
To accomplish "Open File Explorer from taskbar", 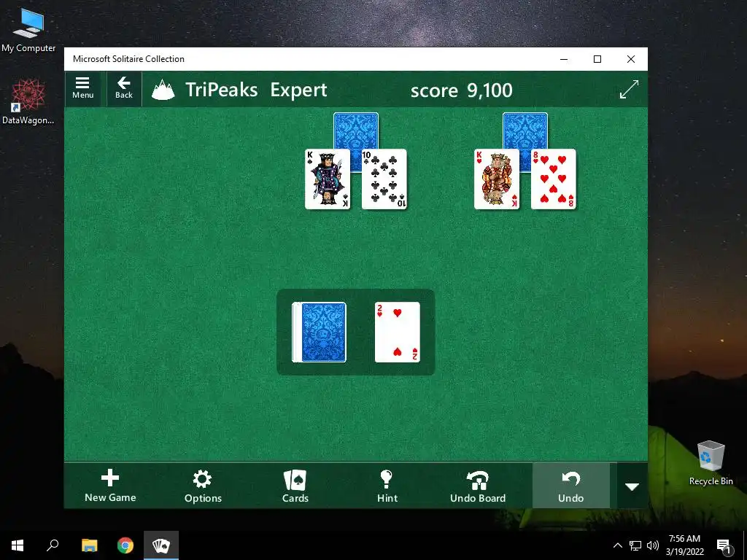I will (x=89, y=545).
